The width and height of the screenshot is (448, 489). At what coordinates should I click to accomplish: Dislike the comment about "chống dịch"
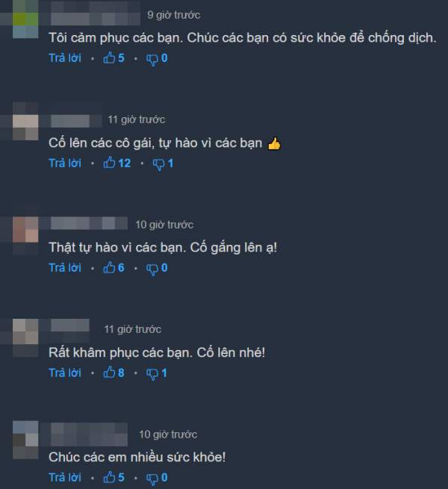tap(157, 59)
